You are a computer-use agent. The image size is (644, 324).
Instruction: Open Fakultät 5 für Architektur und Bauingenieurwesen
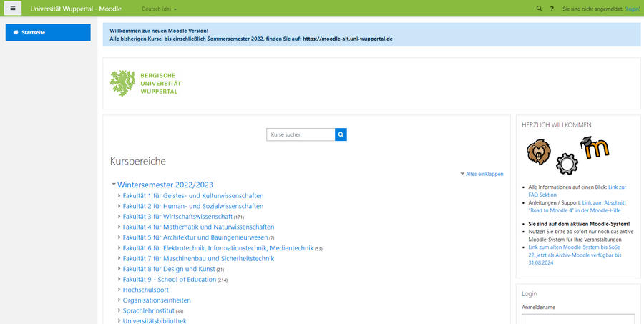tap(195, 237)
